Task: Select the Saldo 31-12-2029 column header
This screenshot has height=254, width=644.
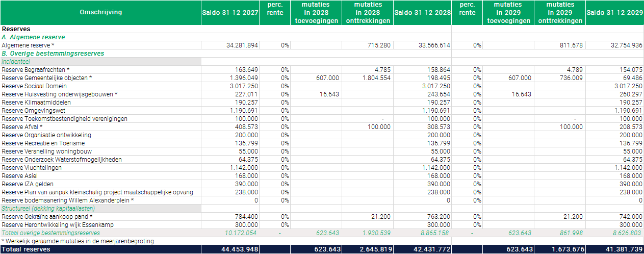Action: [x=614, y=12]
